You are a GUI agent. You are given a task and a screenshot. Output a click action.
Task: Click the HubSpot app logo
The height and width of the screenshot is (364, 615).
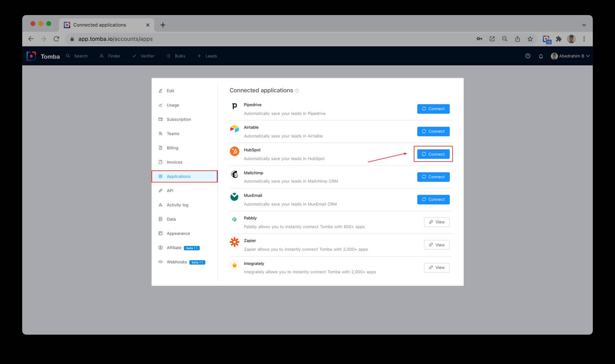[234, 151]
